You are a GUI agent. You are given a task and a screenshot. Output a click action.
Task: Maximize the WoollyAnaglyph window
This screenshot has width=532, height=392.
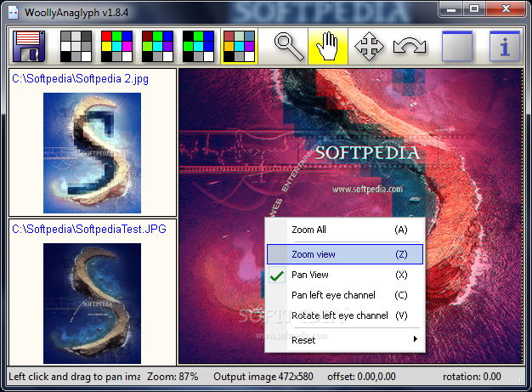(x=474, y=9)
